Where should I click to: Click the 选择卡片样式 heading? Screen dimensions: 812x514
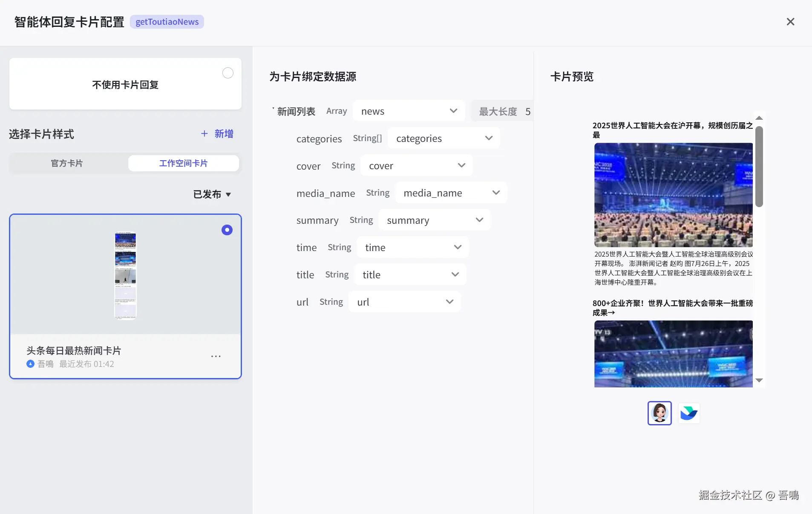(x=41, y=134)
